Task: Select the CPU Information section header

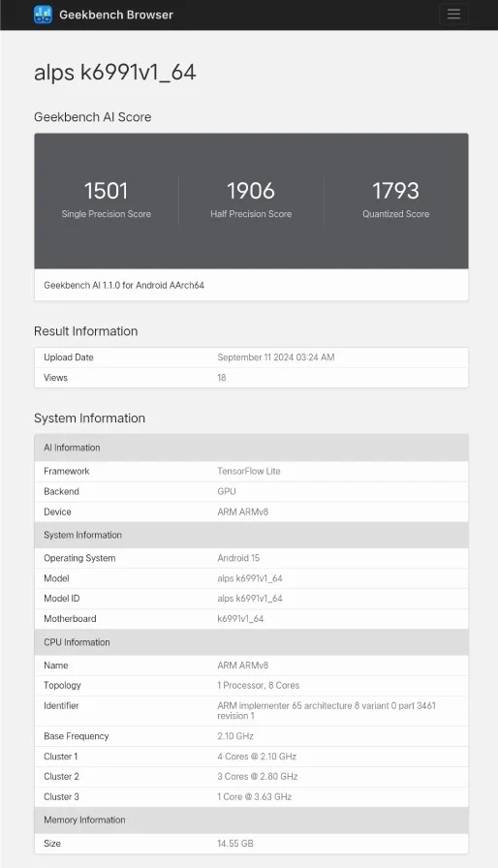Action: [251, 642]
